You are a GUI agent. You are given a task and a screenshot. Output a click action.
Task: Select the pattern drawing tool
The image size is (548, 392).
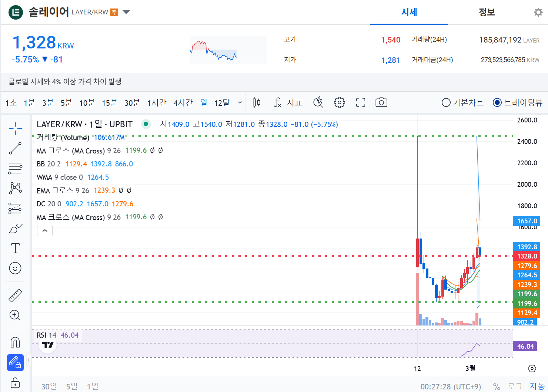(x=15, y=188)
